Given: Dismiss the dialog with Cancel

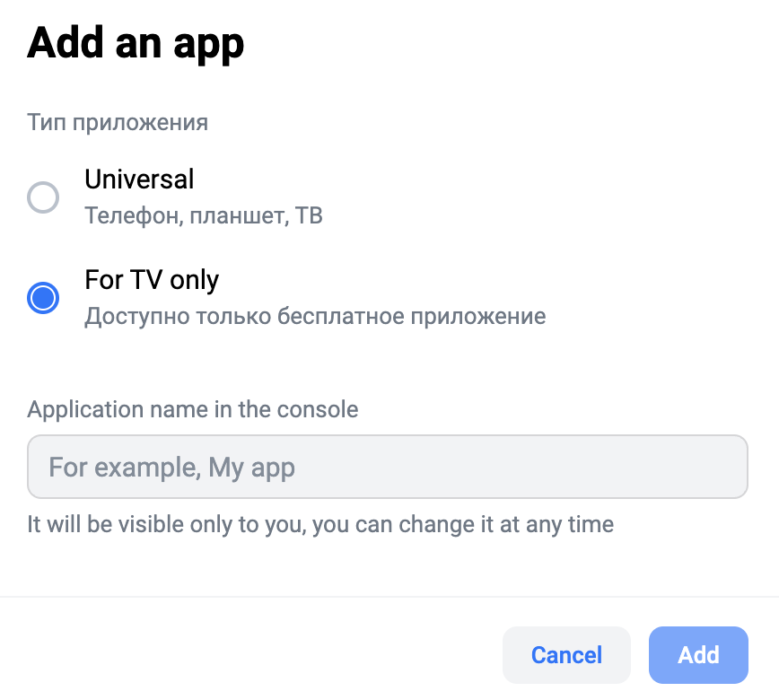Looking at the screenshot, I should point(566,655).
